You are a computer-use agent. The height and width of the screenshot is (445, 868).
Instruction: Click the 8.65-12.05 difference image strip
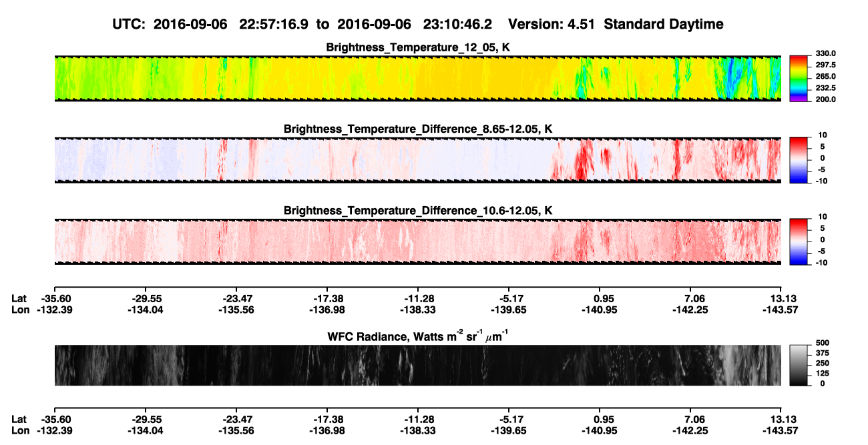[x=418, y=160]
